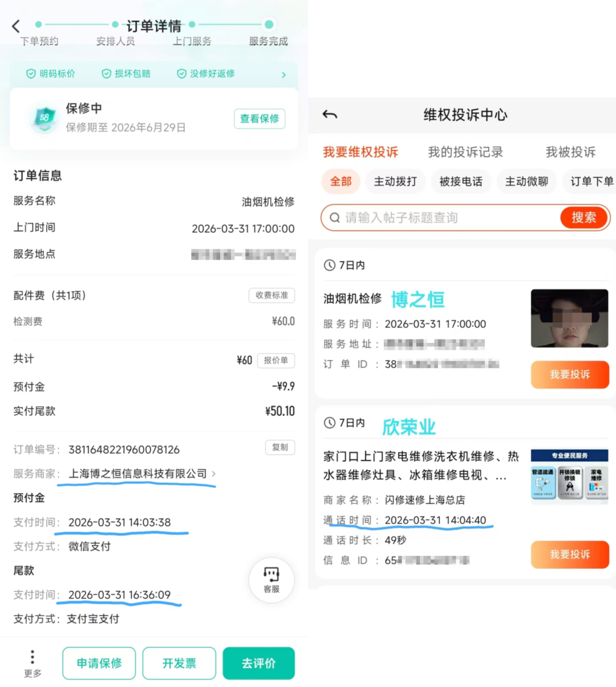The width and height of the screenshot is (616, 687).
Task: Select the 主动微聊 filter chip
Action: pyautogui.click(x=526, y=181)
